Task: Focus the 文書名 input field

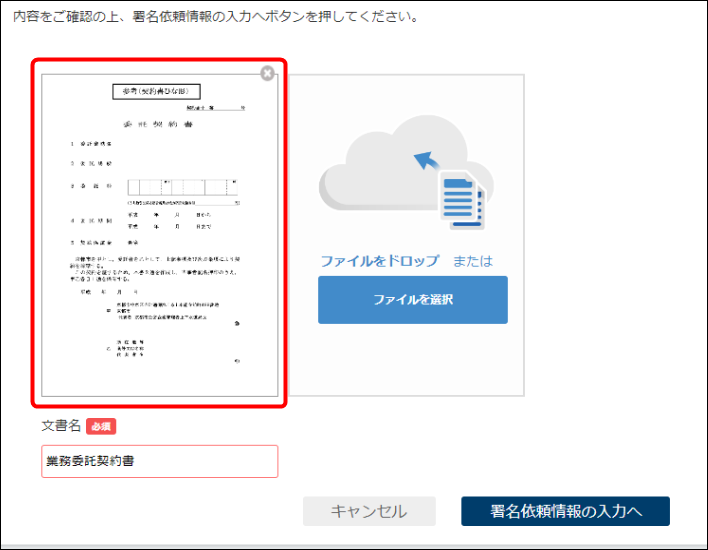Action: tap(160, 462)
